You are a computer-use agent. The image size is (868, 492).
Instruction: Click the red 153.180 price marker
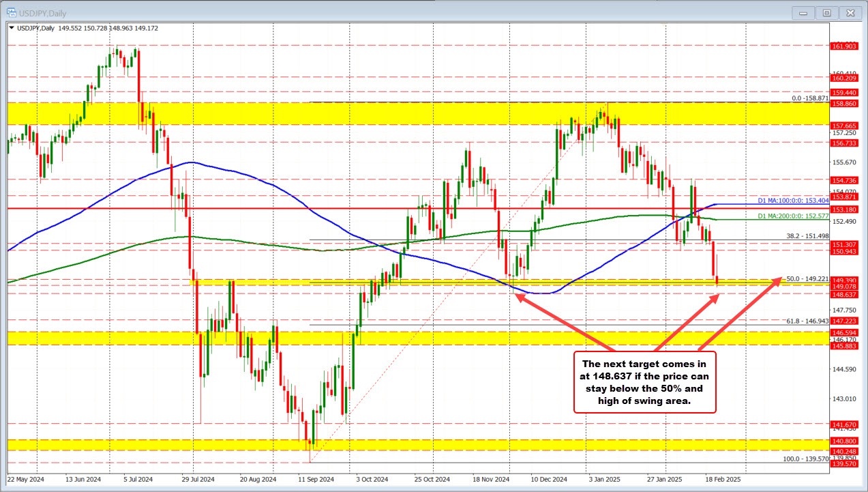coord(845,209)
